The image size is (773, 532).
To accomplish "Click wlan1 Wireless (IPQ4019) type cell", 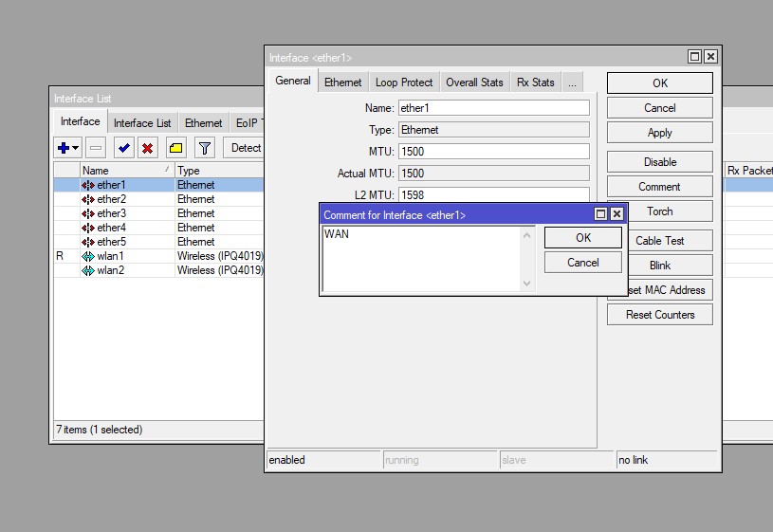I will point(219,256).
